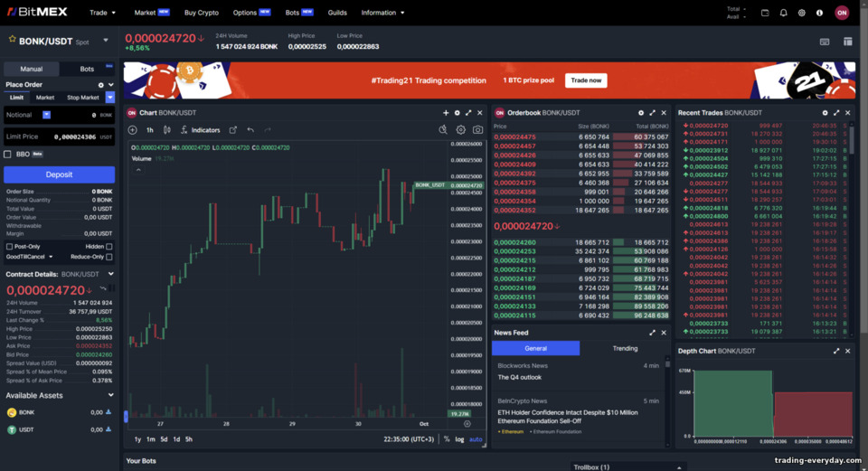This screenshot has height=471, width=868.
Task: Set chart range to 1y
Action: pyautogui.click(x=137, y=439)
